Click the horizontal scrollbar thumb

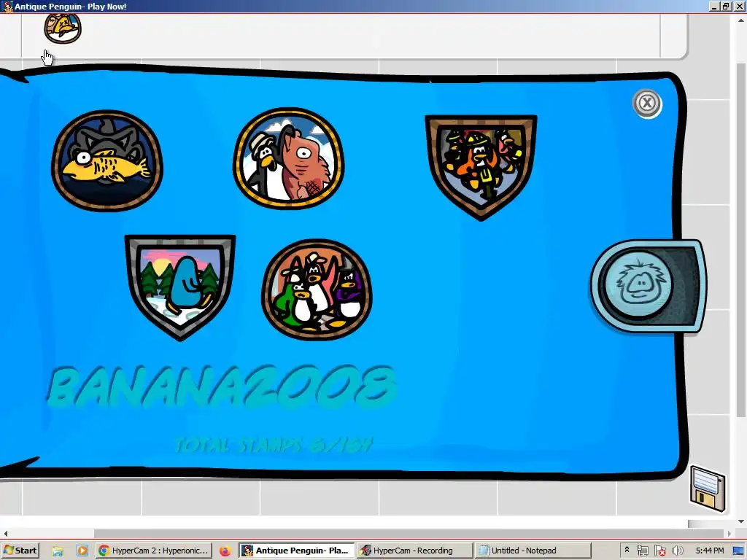pos(409,533)
